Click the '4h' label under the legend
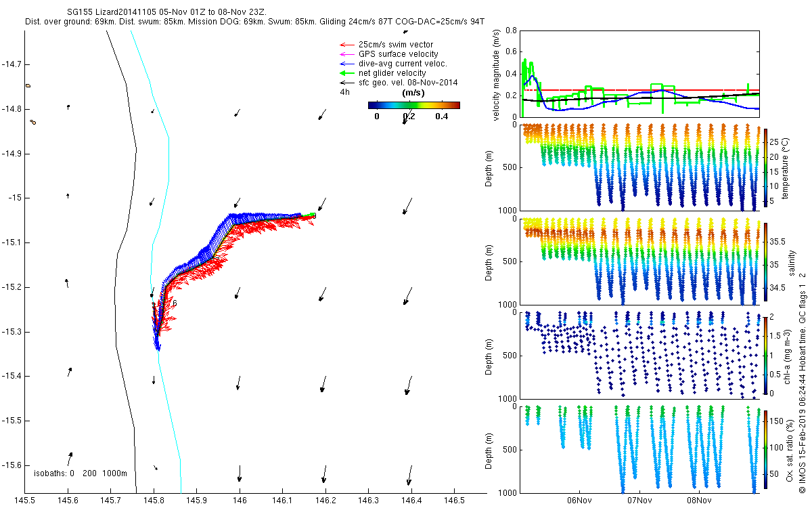Screen dimensions: 812x508 click(344, 92)
